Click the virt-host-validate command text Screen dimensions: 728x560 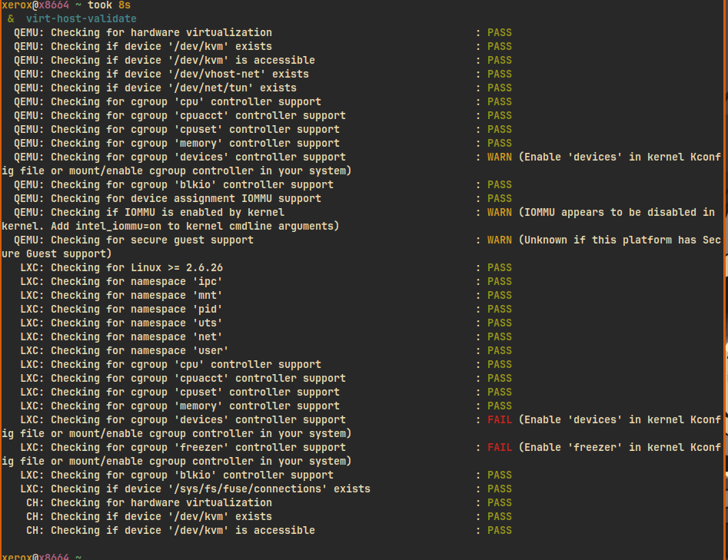click(x=81, y=18)
